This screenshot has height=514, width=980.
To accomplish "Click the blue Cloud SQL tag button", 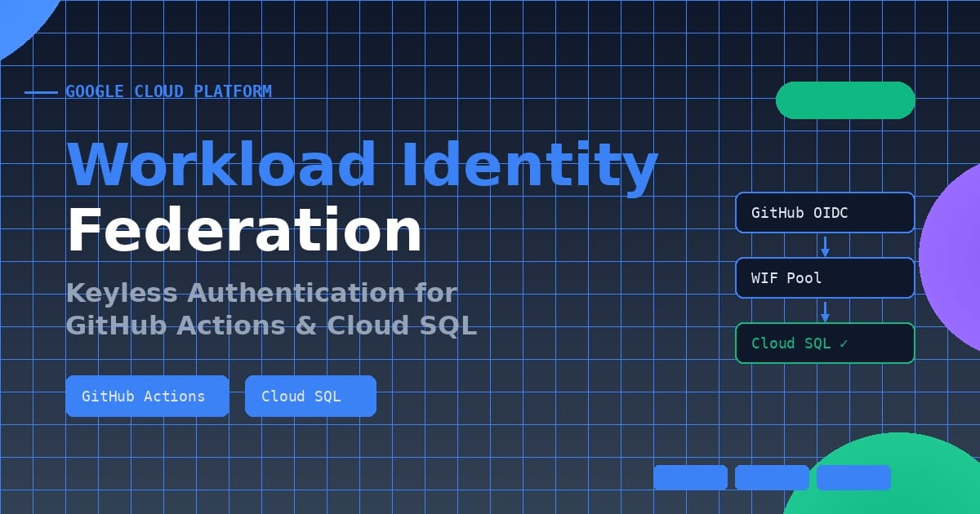I will point(310,397).
